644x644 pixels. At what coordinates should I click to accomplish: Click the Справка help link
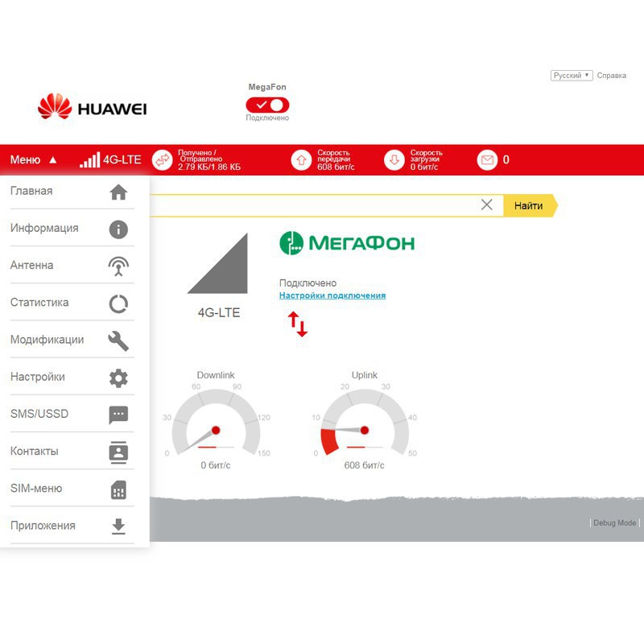pos(611,76)
